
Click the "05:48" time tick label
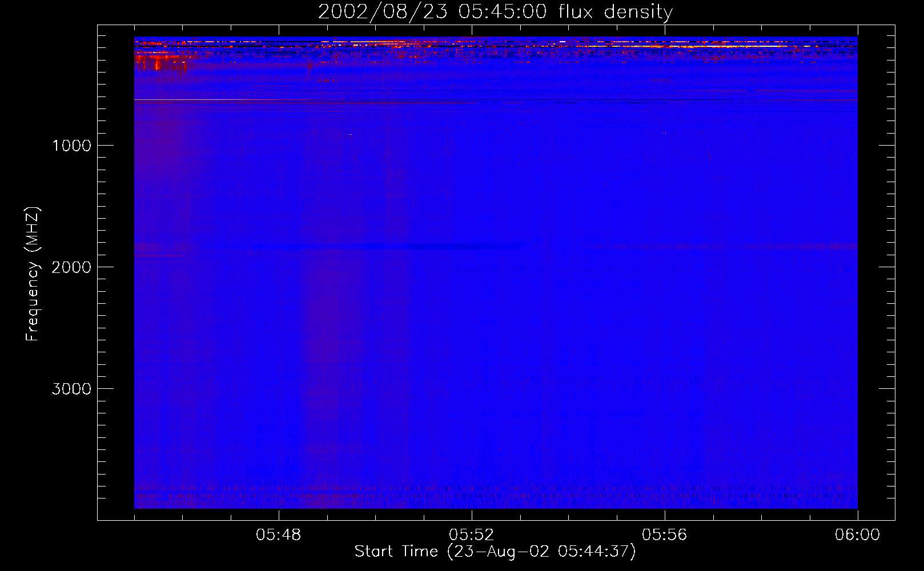(x=279, y=535)
